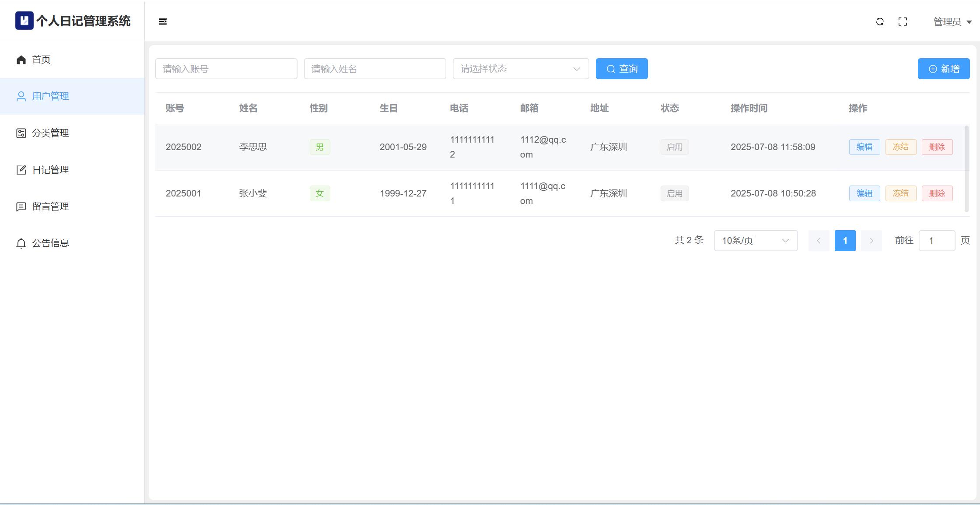980x505 pixels.
Task: Click the sidebar collapse hamburger icon
Action: 163,21
